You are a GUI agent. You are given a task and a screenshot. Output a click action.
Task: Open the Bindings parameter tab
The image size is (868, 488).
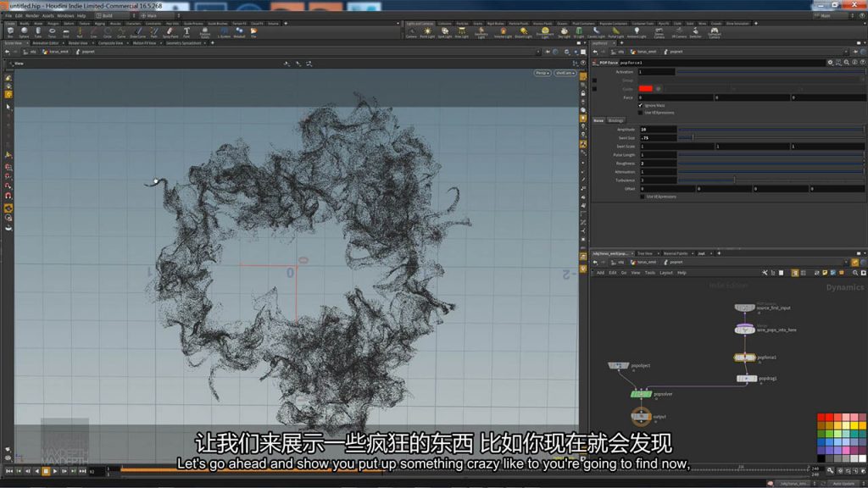pos(615,120)
